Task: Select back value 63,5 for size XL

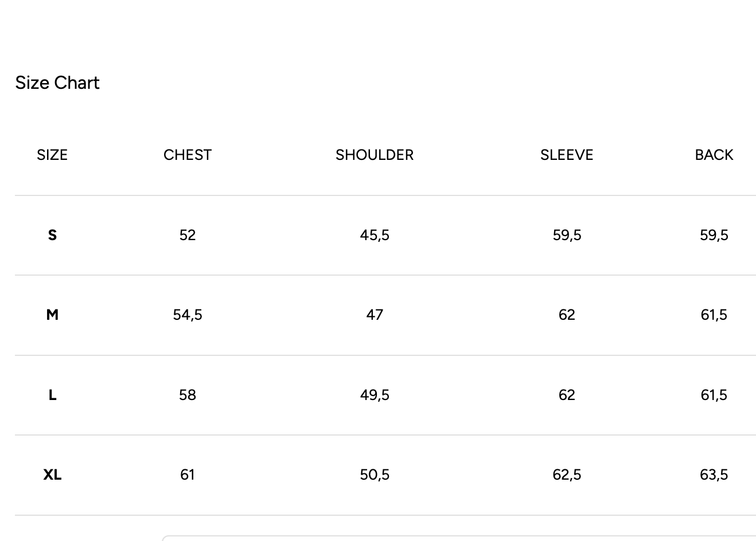Action: 714,475
